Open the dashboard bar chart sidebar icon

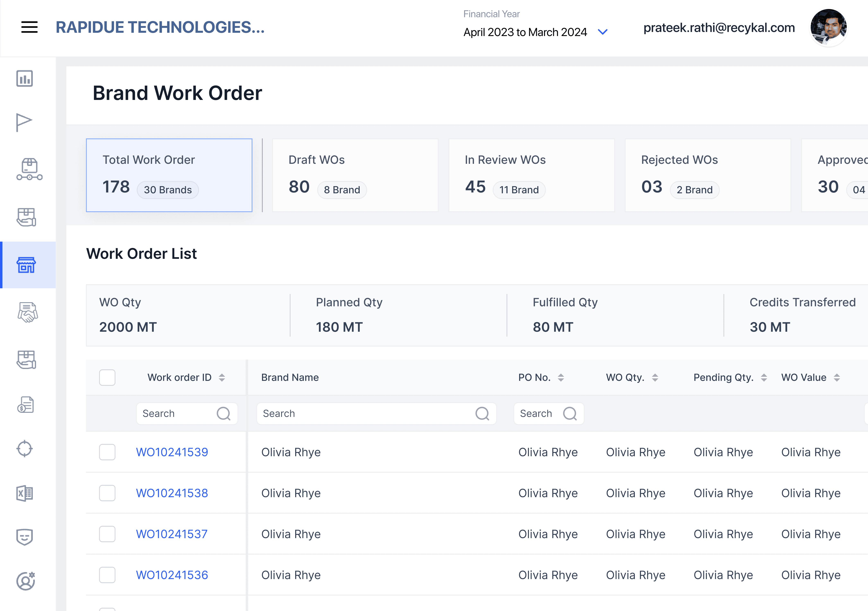pos(25,79)
